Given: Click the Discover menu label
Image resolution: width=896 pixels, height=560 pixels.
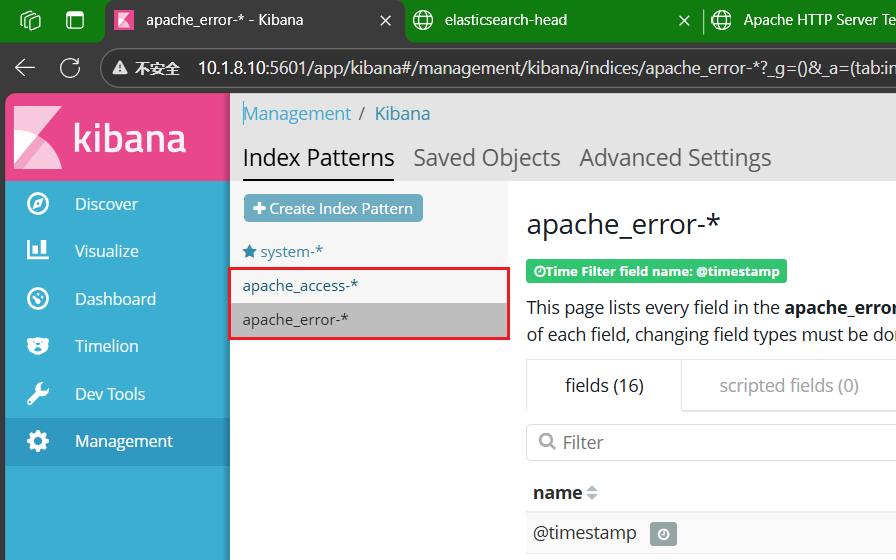Looking at the screenshot, I should (x=106, y=204).
